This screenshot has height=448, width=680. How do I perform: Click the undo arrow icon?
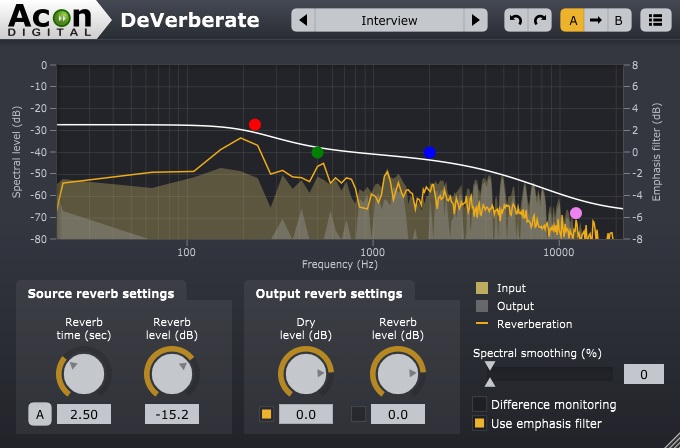[516, 20]
